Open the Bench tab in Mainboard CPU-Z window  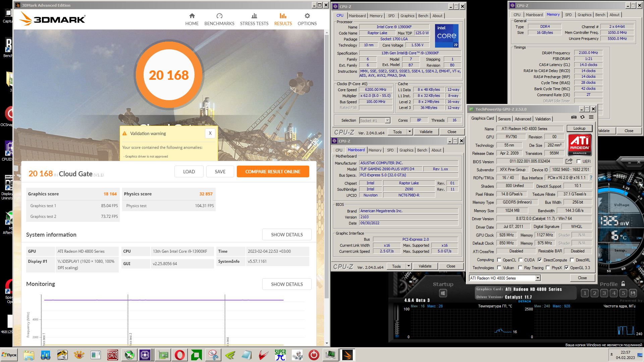pyautogui.click(x=422, y=150)
